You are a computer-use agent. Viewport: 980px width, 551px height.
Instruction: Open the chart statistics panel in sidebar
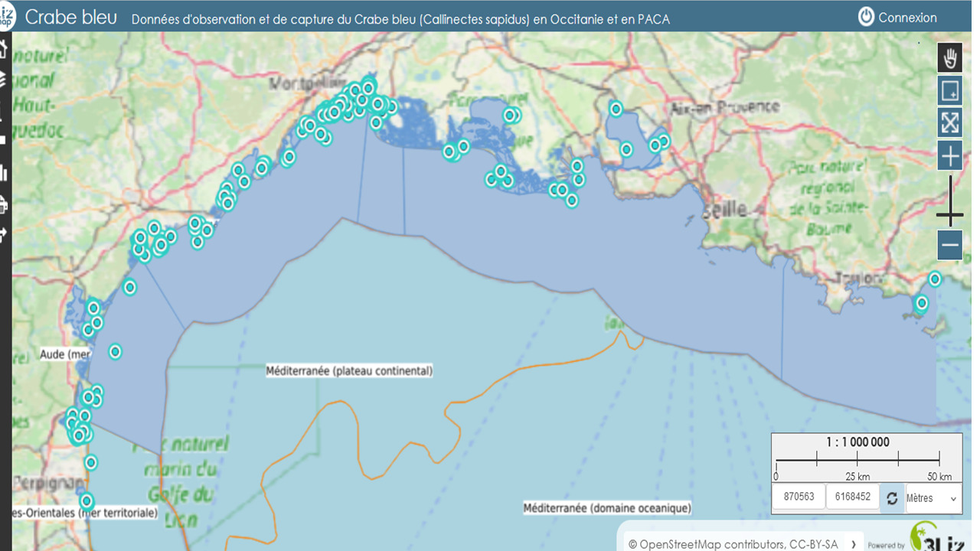pos(3,173)
